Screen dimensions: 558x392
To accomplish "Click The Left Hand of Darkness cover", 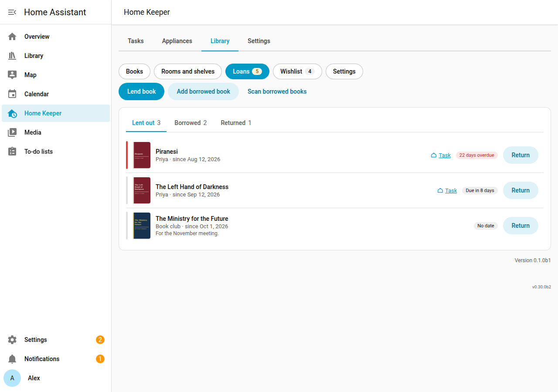I will click(142, 190).
